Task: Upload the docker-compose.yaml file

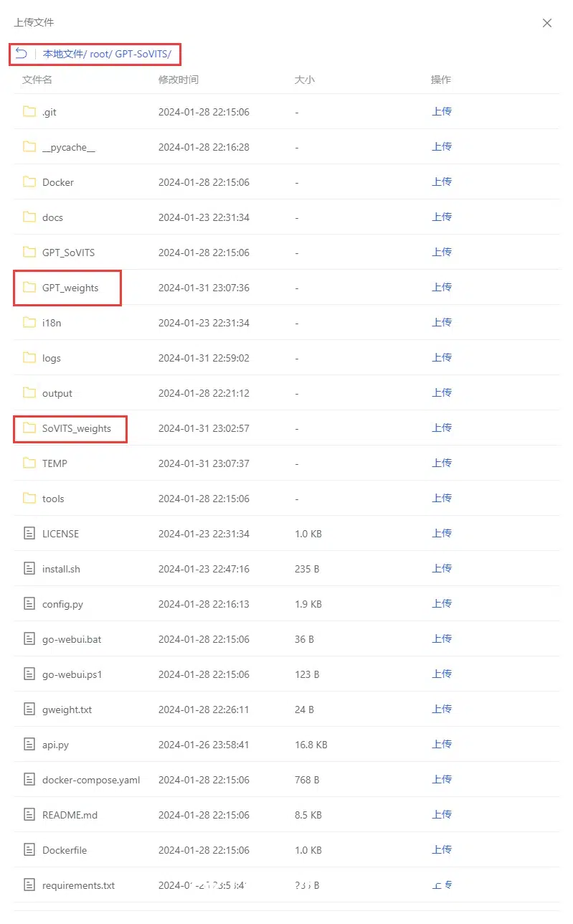Action: pos(442,779)
